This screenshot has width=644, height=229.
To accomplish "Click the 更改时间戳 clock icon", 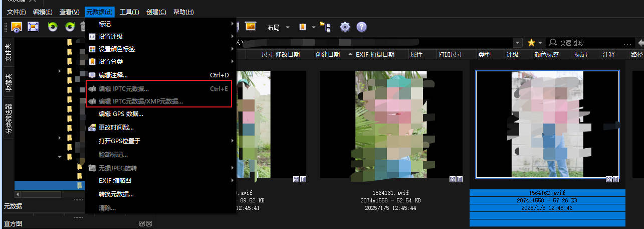I will [x=92, y=128].
